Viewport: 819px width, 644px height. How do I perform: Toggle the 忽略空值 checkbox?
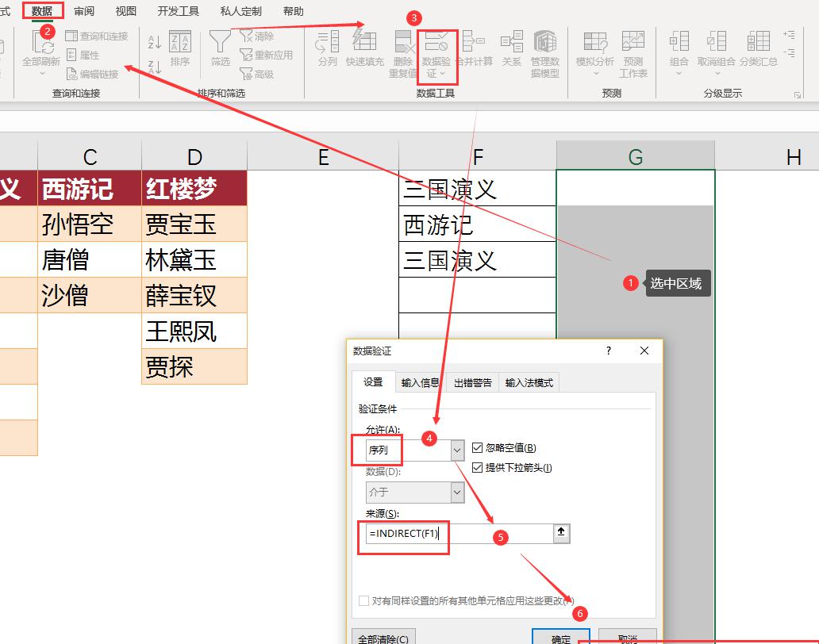477,448
